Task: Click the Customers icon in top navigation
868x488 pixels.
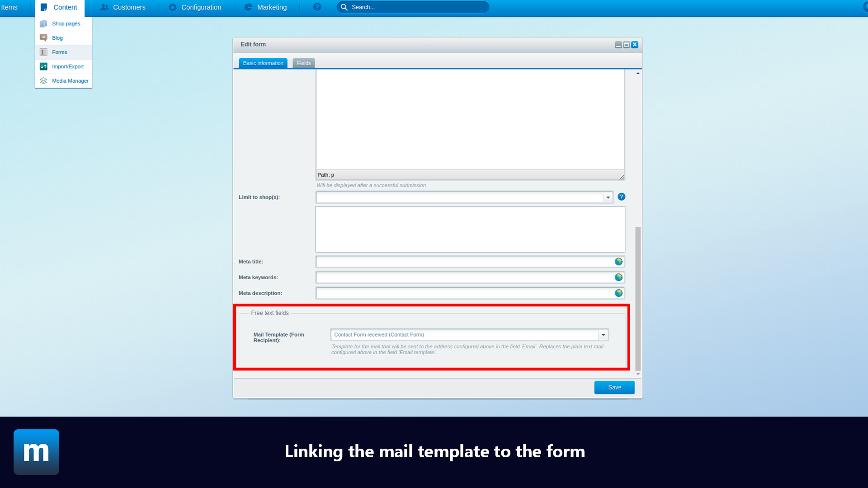Action: click(104, 7)
